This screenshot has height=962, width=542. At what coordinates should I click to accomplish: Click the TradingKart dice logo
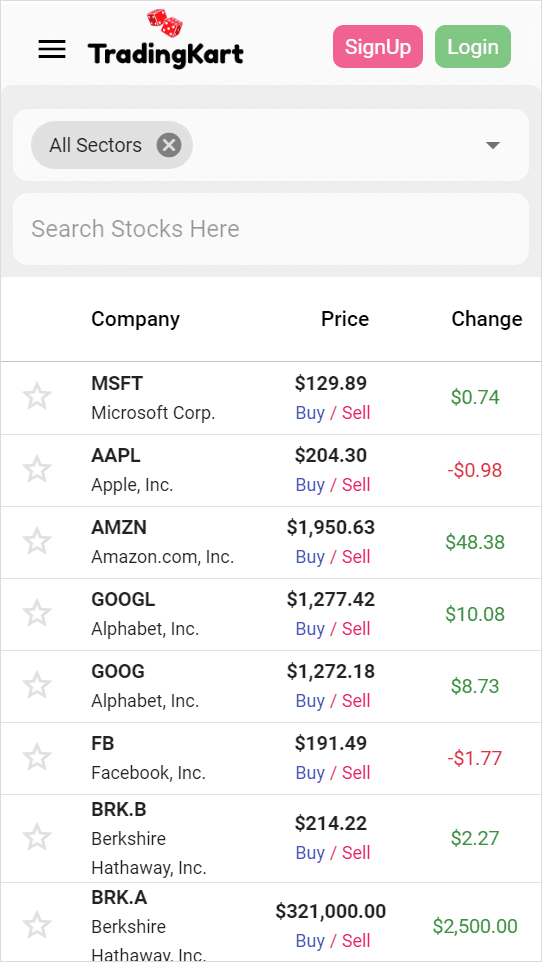click(x=166, y=38)
